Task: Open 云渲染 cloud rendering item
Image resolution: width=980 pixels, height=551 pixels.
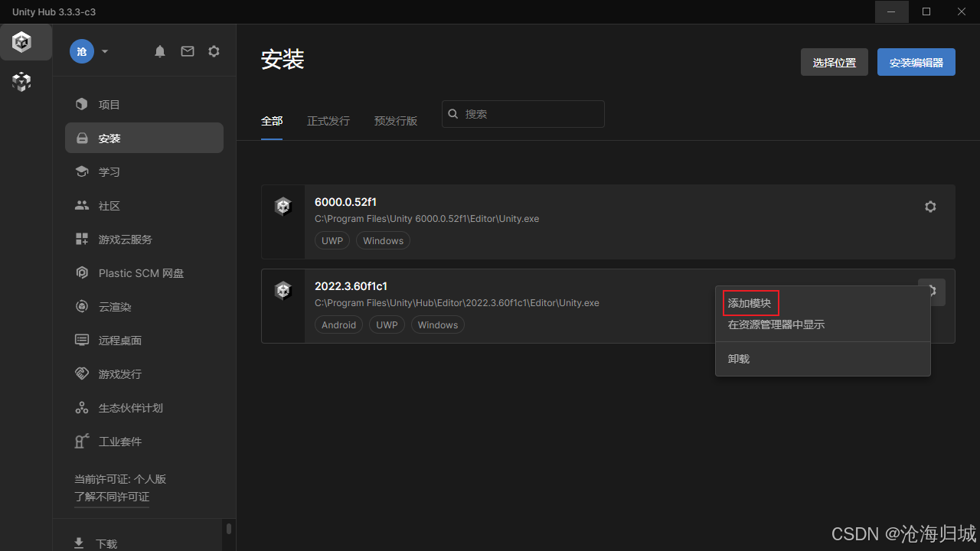Action: (x=144, y=306)
